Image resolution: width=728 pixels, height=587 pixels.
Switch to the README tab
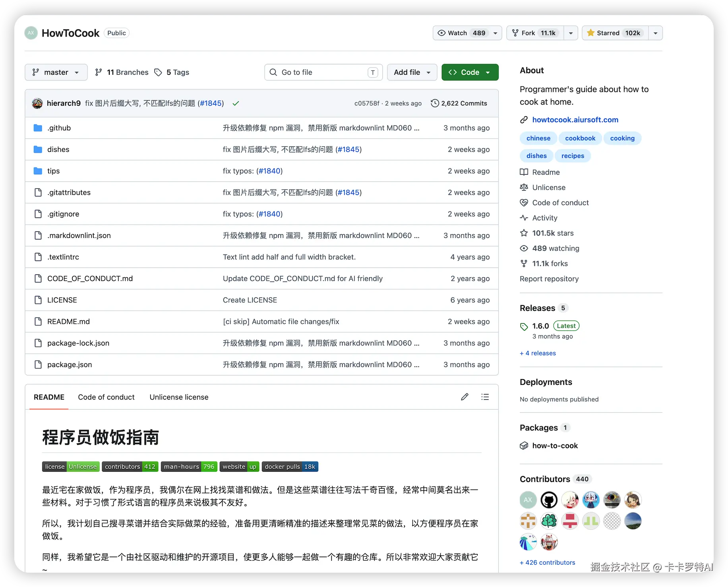[x=49, y=397]
